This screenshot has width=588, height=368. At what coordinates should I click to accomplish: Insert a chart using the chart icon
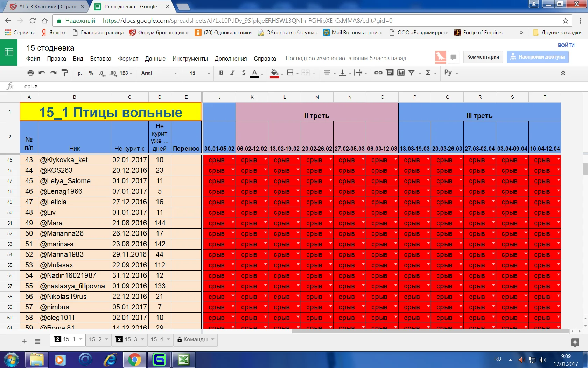click(401, 73)
